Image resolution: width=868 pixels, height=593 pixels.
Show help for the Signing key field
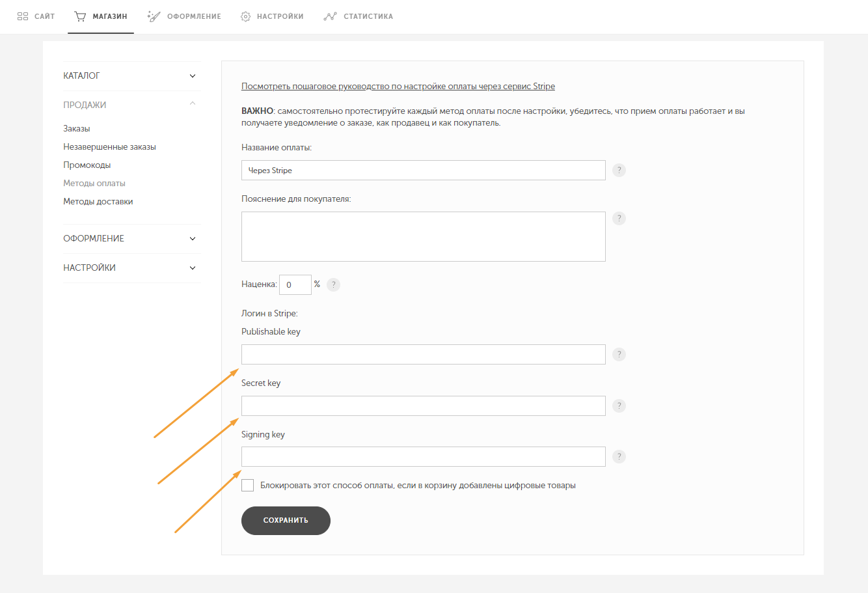click(619, 457)
